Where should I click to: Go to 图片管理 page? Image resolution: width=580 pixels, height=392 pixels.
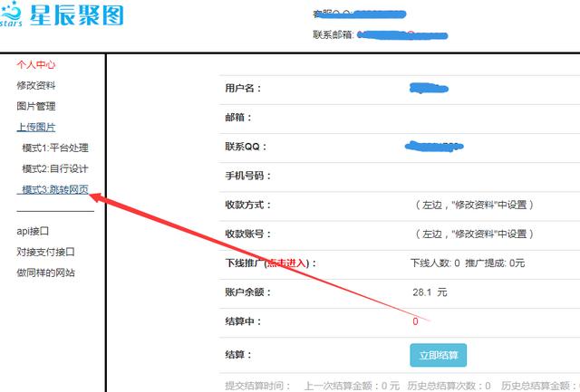point(36,107)
